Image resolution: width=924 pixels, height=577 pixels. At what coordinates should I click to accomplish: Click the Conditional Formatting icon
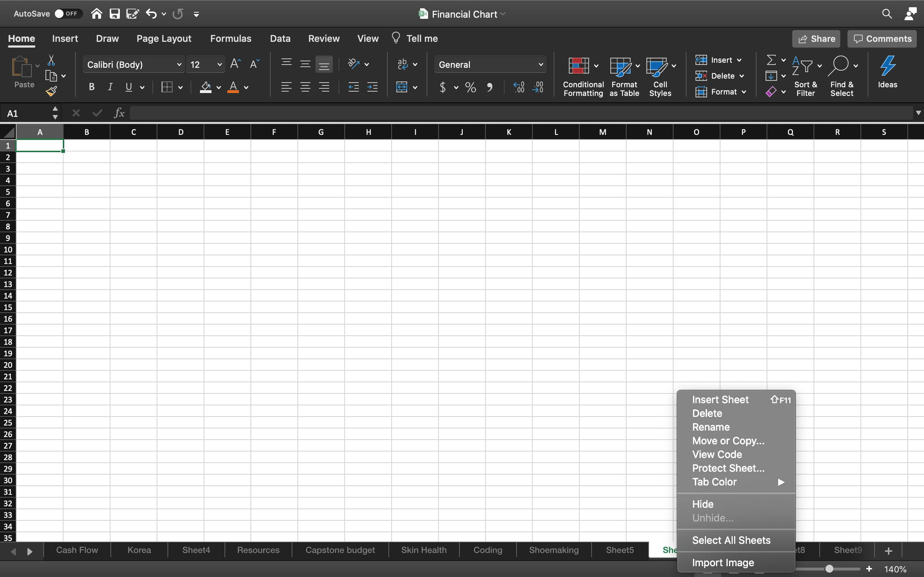[x=579, y=66]
